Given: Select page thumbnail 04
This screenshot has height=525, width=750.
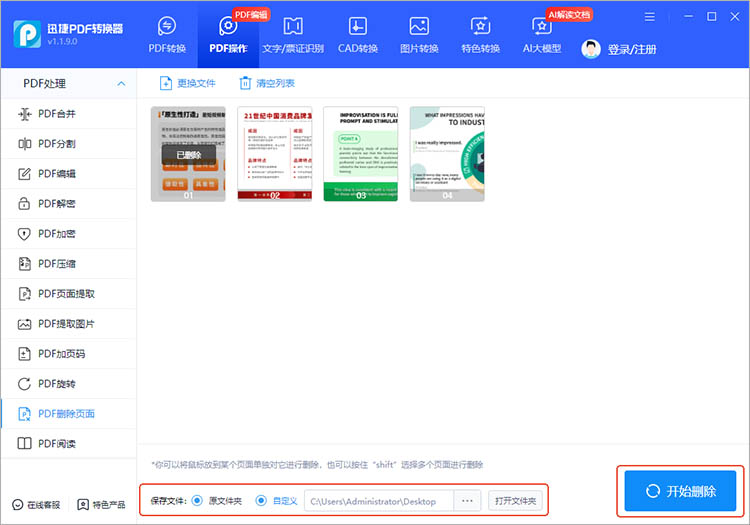Looking at the screenshot, I should click(x=447, y=154).
